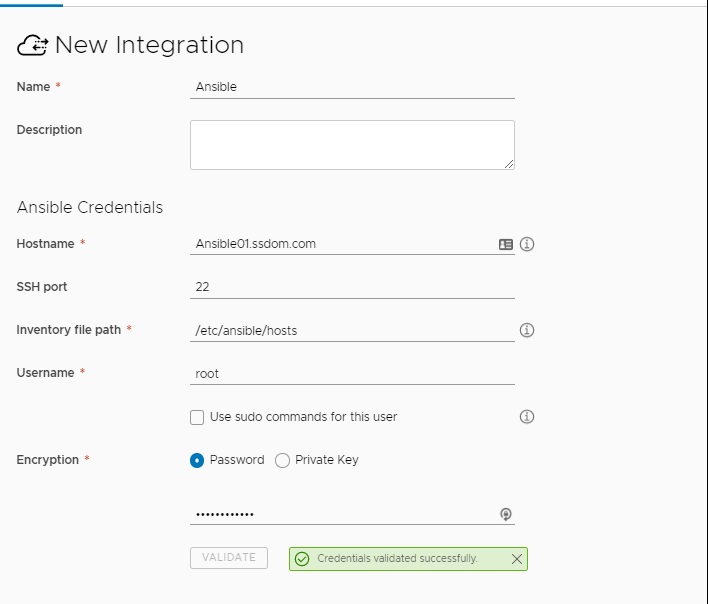Click inside the Description text area

tap(352, 145)
